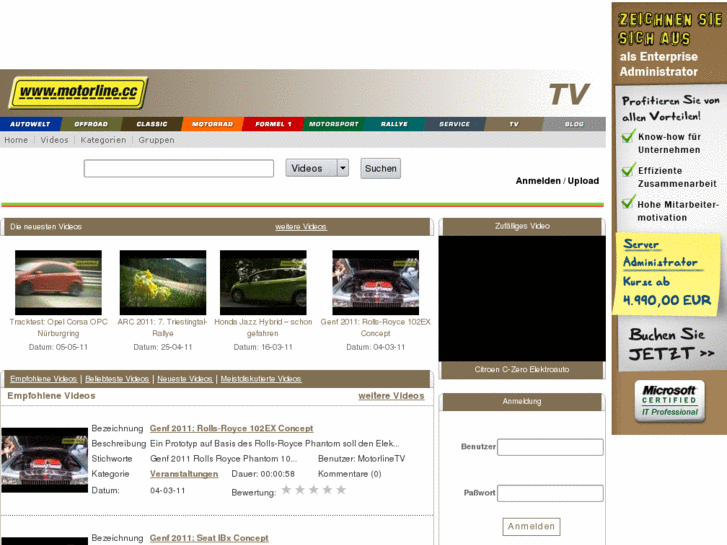727x545 pixels.
Task: Open the FORMEL 1 navigation tab
Action: pyautogui.click(x=273, y=124)
